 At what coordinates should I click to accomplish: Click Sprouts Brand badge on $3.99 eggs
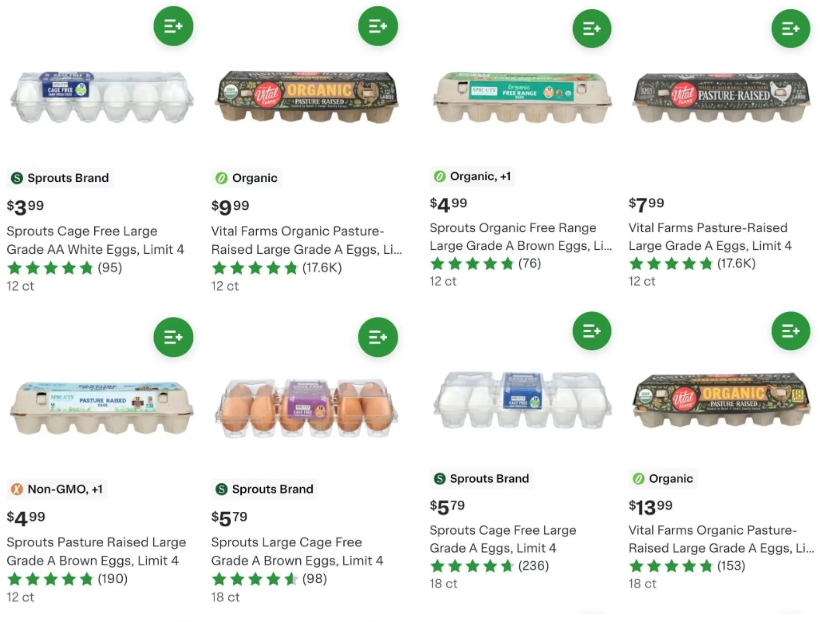60,178
